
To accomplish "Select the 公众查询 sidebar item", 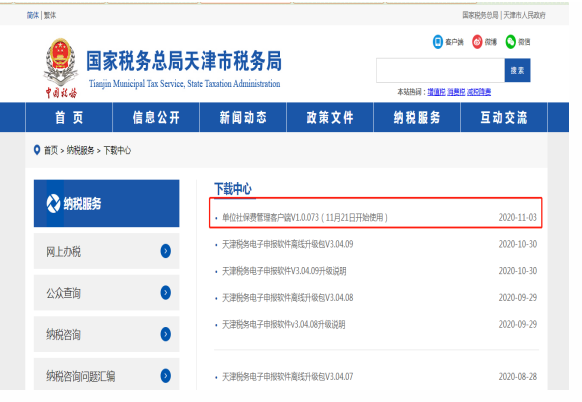I will click(x=107, y=293).
